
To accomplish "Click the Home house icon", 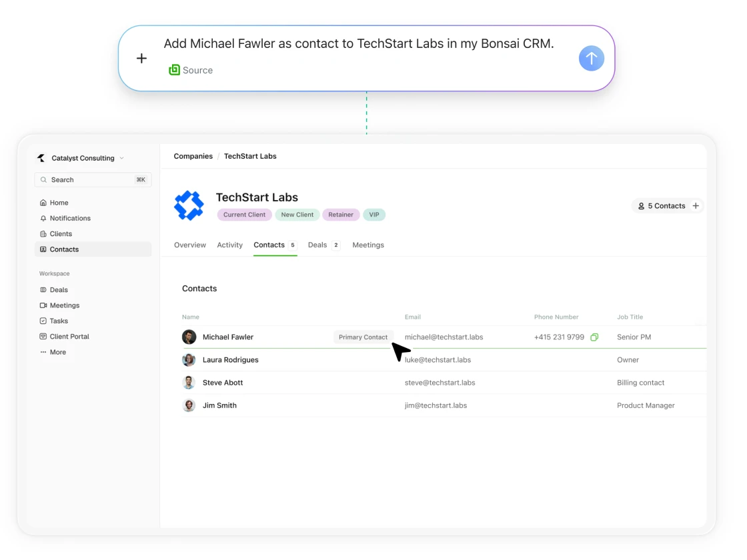I will tap(43, 203).
